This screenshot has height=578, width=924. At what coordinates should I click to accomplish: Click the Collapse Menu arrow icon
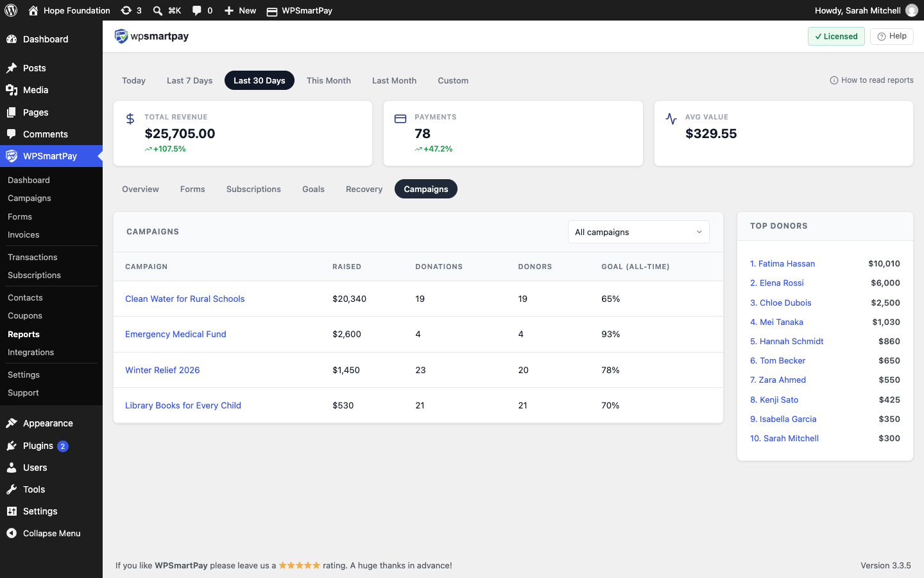point(12,533)
